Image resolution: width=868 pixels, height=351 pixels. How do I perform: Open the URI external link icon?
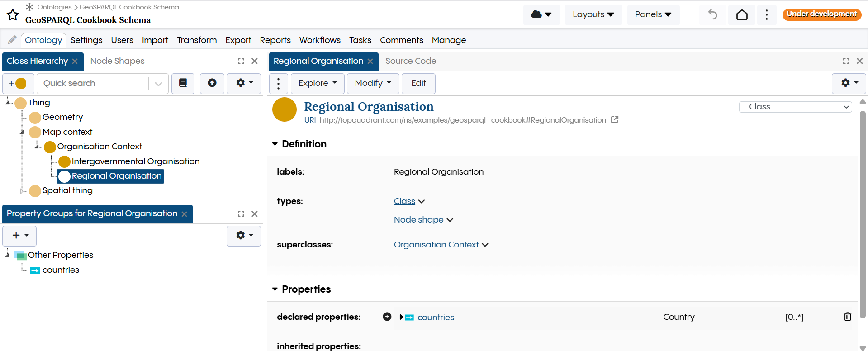[x=615, y=120]
